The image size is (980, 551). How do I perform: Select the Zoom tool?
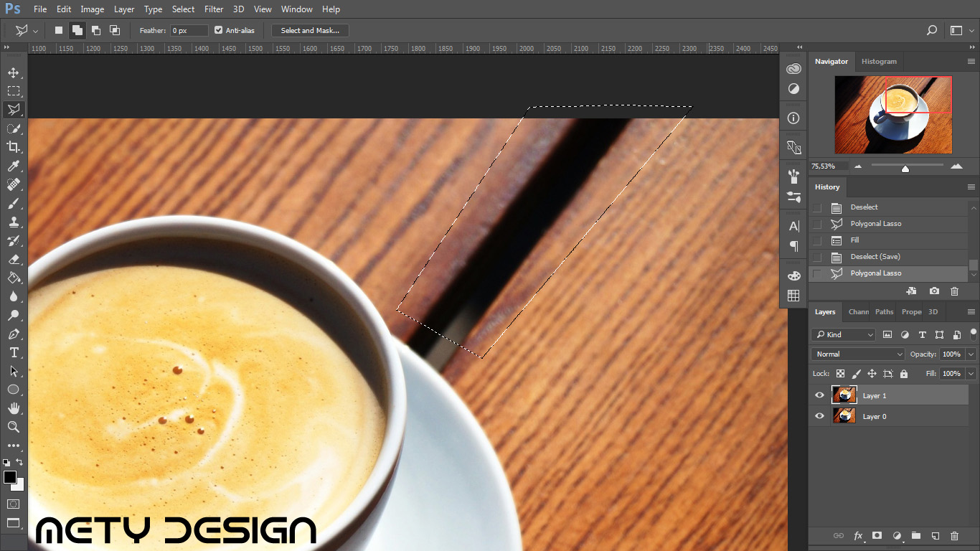14,427
